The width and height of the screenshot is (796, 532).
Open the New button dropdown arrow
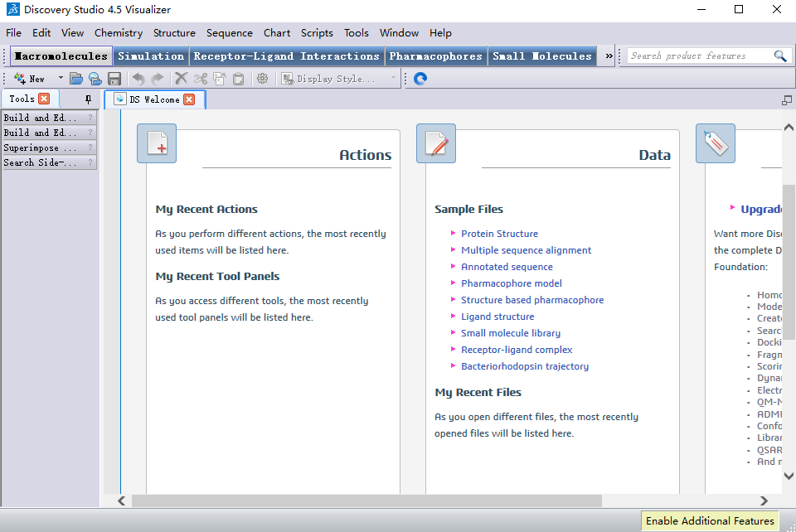tap(61, 78)
